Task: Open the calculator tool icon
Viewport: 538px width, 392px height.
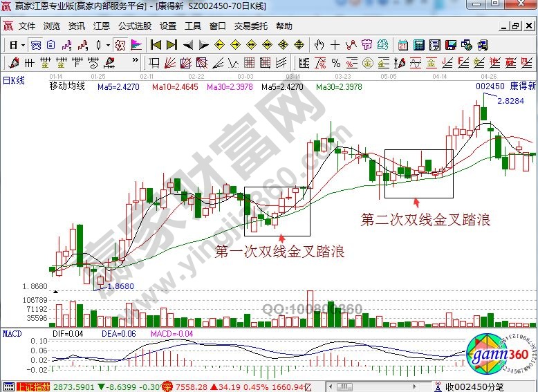Action: 418,45
